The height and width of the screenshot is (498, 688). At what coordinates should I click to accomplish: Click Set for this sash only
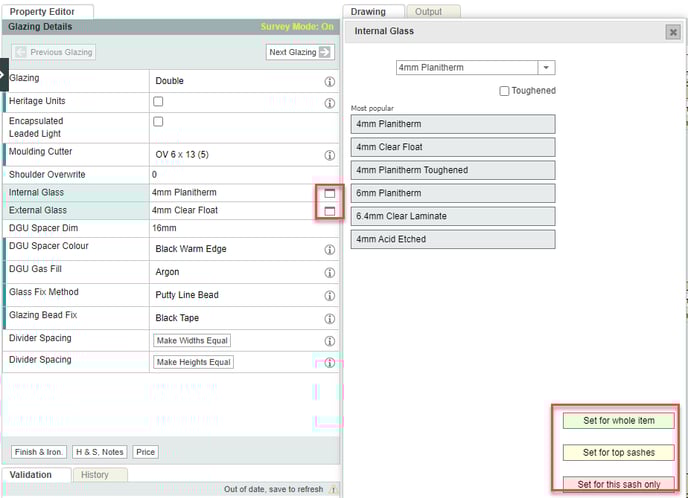pos(617,484)
